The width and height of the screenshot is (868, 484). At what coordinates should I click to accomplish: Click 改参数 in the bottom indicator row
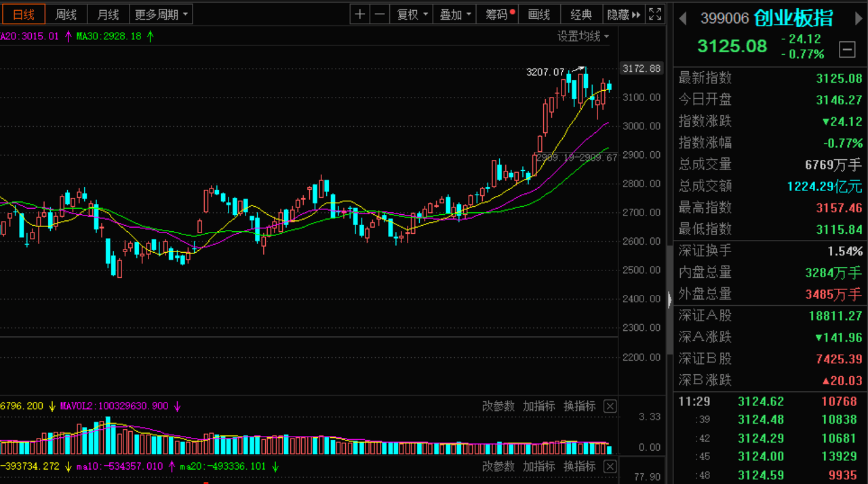(x=498, y=466)
